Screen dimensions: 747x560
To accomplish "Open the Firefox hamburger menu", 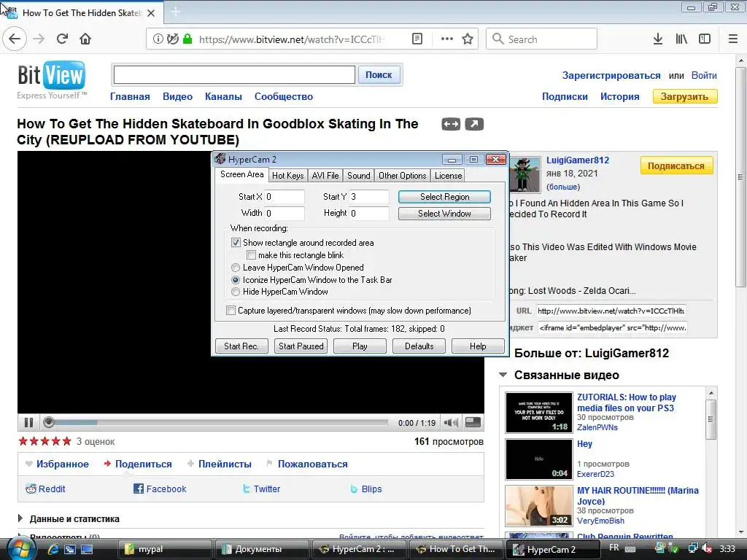I will coord(733,39).
